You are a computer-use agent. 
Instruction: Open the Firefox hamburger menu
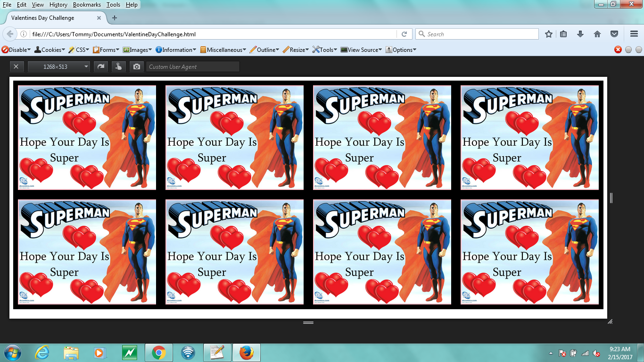coord(634,34)
